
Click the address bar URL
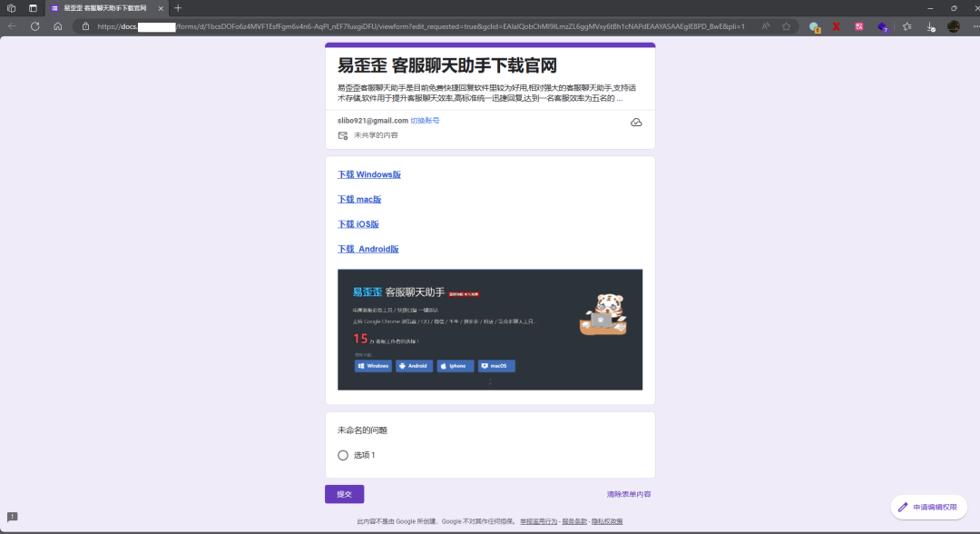tap(421, 26)
